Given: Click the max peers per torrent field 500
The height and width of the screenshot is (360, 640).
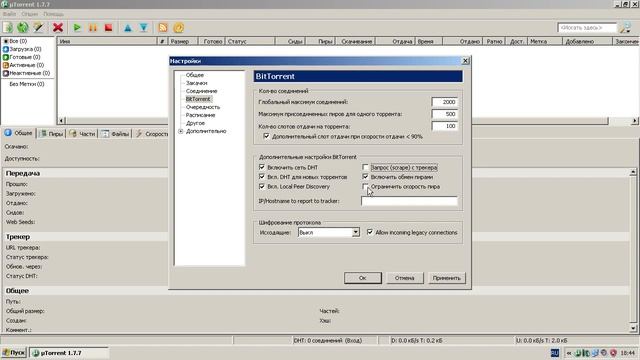Looking at the screenshot, I should (x=444, y=114).
